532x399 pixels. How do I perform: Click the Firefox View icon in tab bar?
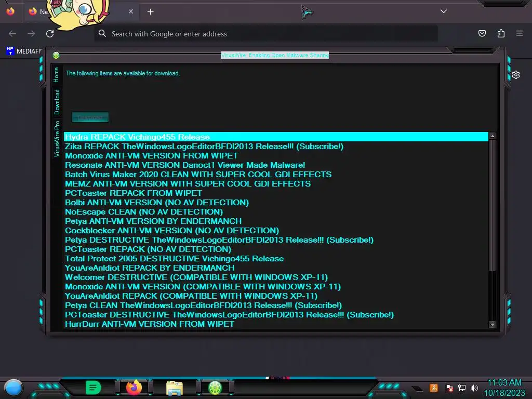pos(10,11)
